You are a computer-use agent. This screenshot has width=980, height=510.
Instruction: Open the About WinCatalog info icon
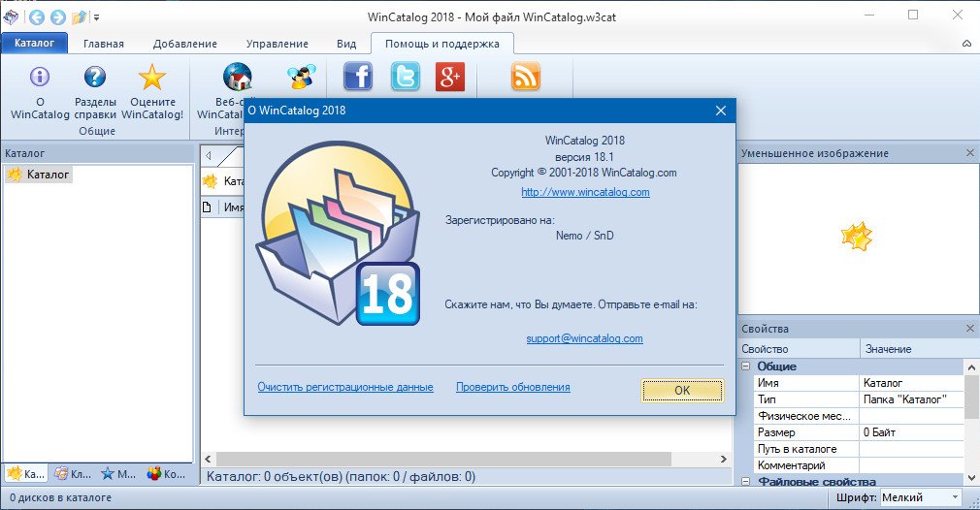point(40,77)
